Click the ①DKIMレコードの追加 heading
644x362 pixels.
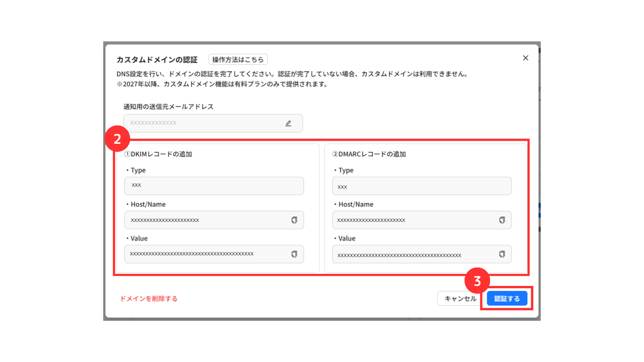coord(158,154)
